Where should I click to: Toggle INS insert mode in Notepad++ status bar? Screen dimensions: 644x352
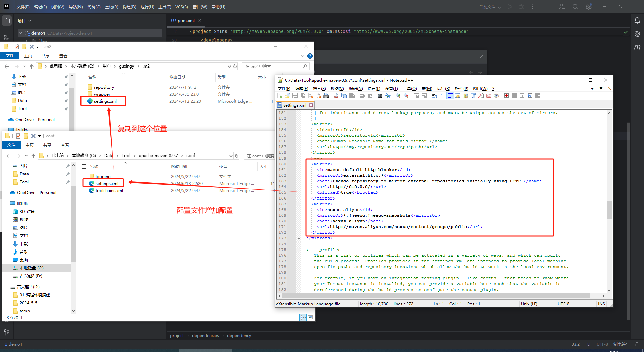point(601,304)
